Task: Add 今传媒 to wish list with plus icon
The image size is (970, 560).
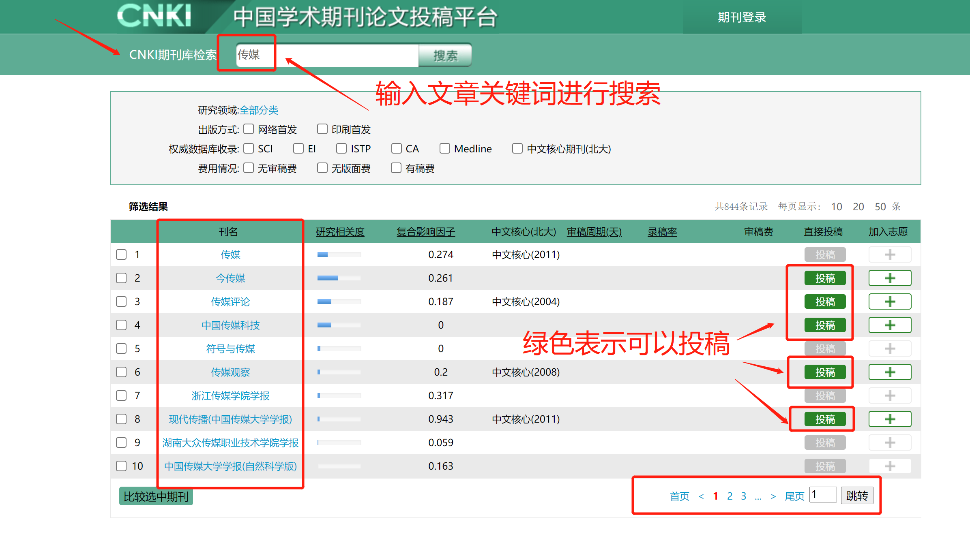Action: tap(890, 278)
